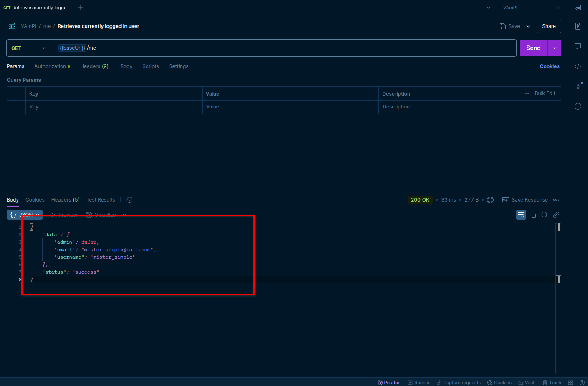The width and height of the screenshot is (588, 386).
Task: Open the VAmPI environment selector
Action: click(532, 8)
